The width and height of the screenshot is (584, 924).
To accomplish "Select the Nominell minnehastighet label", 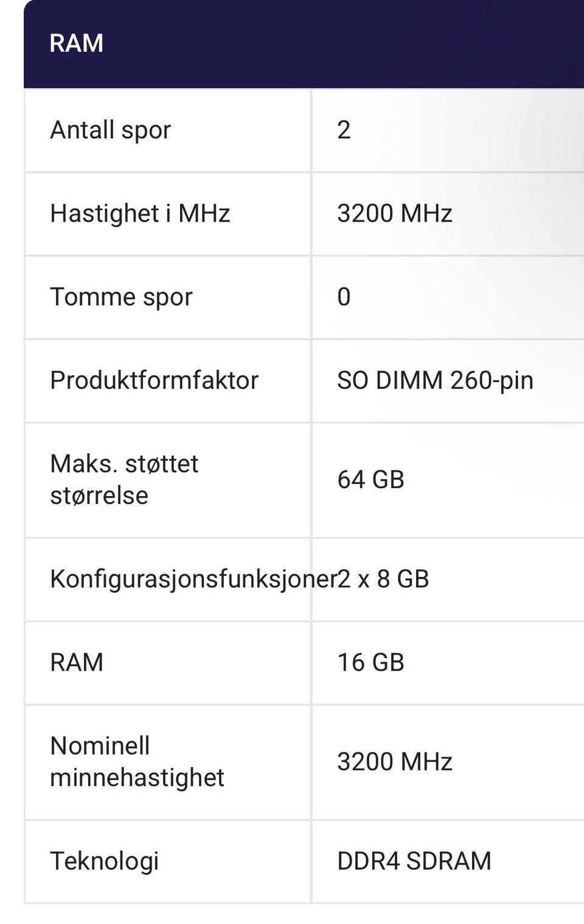I will (x=137, y=761).
